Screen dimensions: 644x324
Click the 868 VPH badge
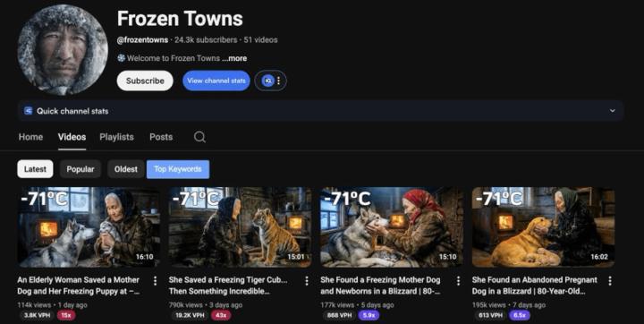(340, 315)
